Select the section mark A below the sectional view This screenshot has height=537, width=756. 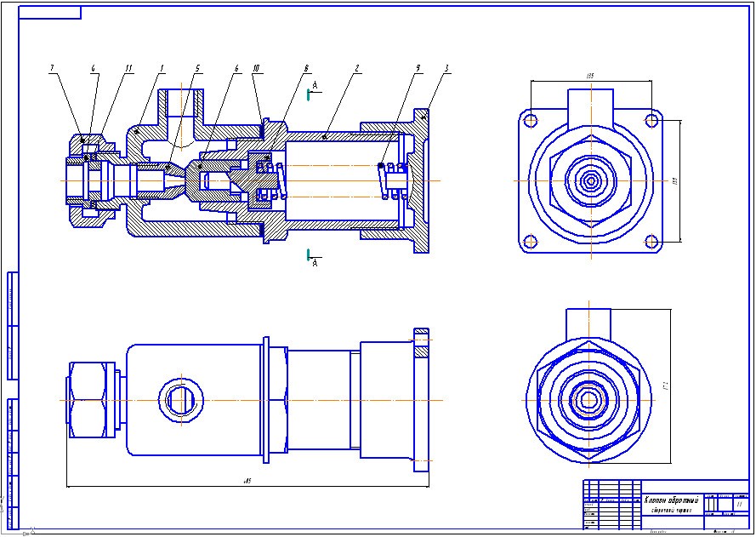click(315, 263)
